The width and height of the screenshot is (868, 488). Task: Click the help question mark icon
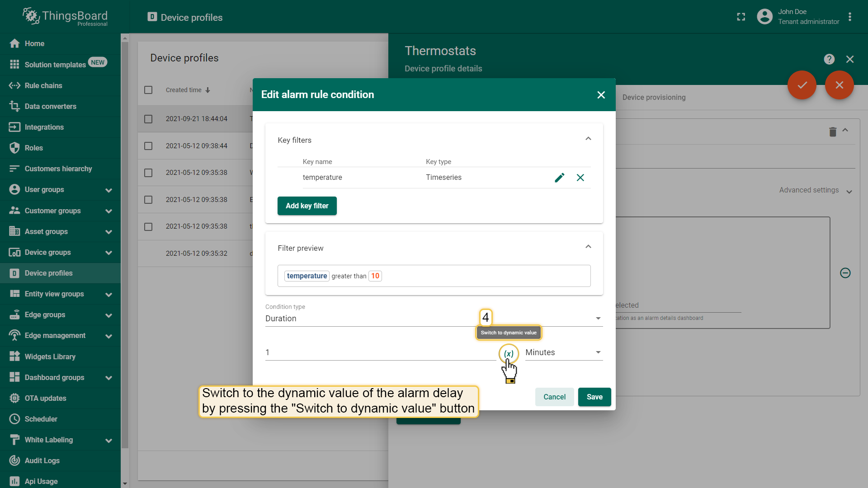829,59
